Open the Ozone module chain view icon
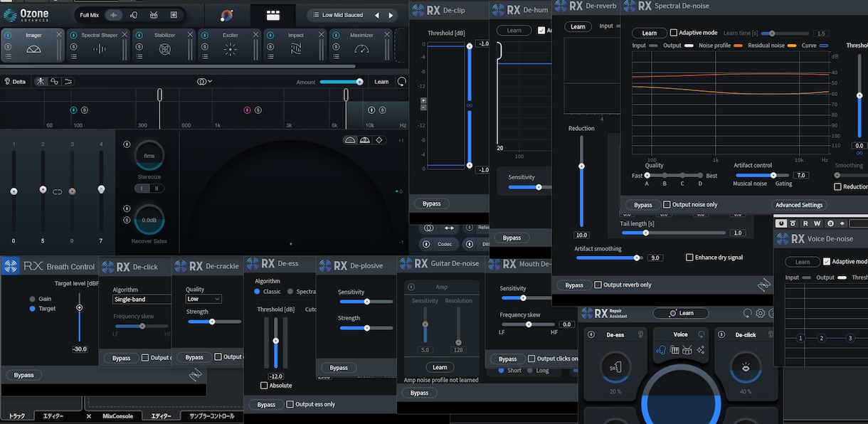The image size is (868, 424). (273, 15)
